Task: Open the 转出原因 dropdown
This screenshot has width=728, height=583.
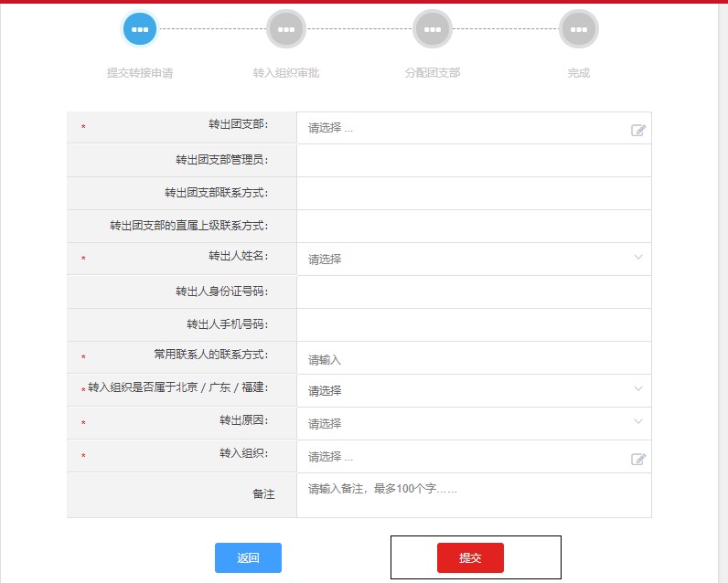Action: (638, 422)
